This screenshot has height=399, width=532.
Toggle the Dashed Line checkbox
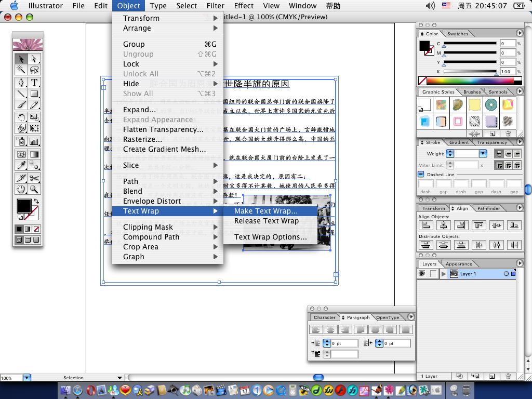point(421,174)
